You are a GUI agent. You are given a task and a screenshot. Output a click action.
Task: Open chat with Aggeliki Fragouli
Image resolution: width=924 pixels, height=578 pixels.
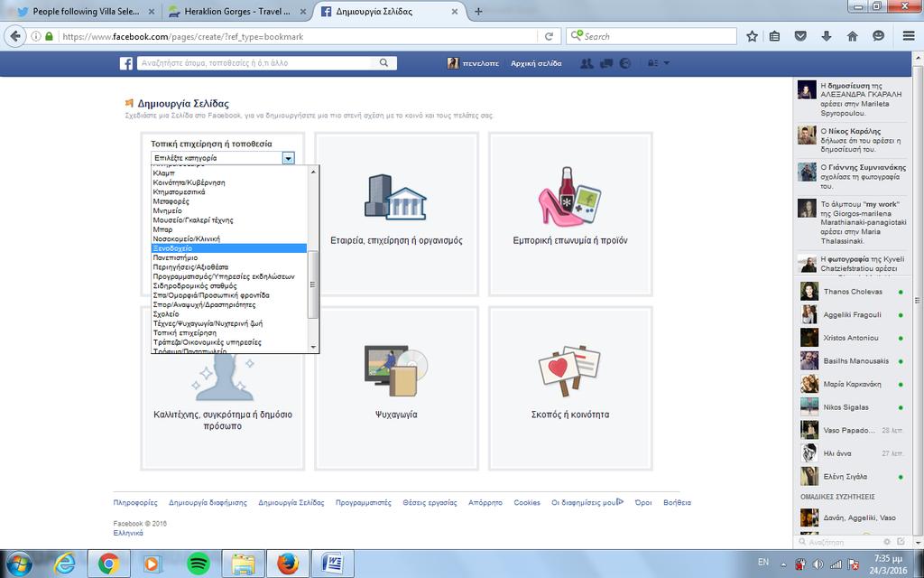(853, 315)
